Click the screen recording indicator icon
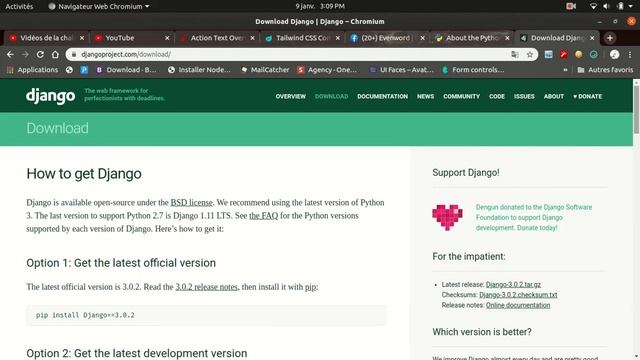Viewport: 640px width, 360px height. click(571, 6)
